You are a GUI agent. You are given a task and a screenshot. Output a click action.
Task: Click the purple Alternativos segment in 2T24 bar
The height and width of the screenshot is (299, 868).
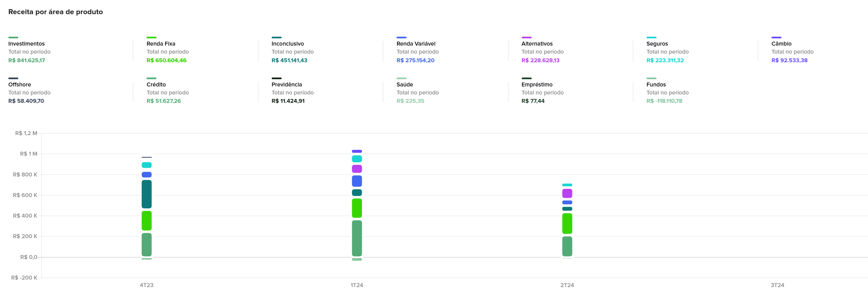567,193
